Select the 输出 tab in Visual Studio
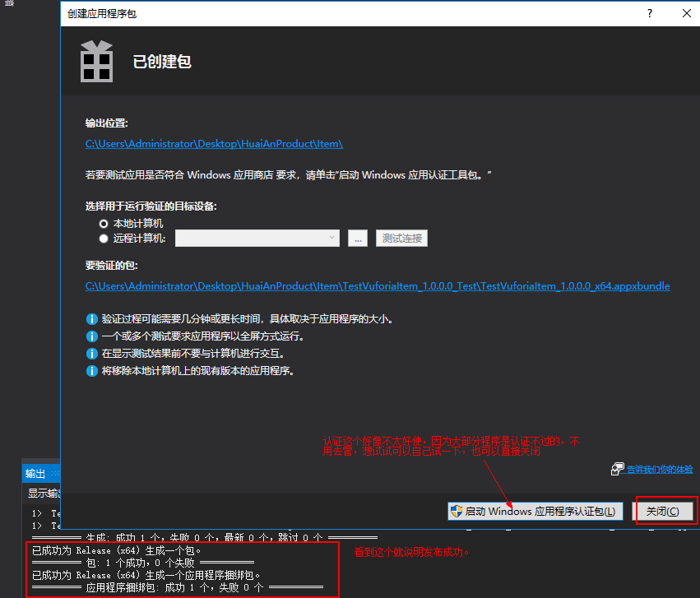This screenshot has width=700, height=598. click(x=35, y=474)
